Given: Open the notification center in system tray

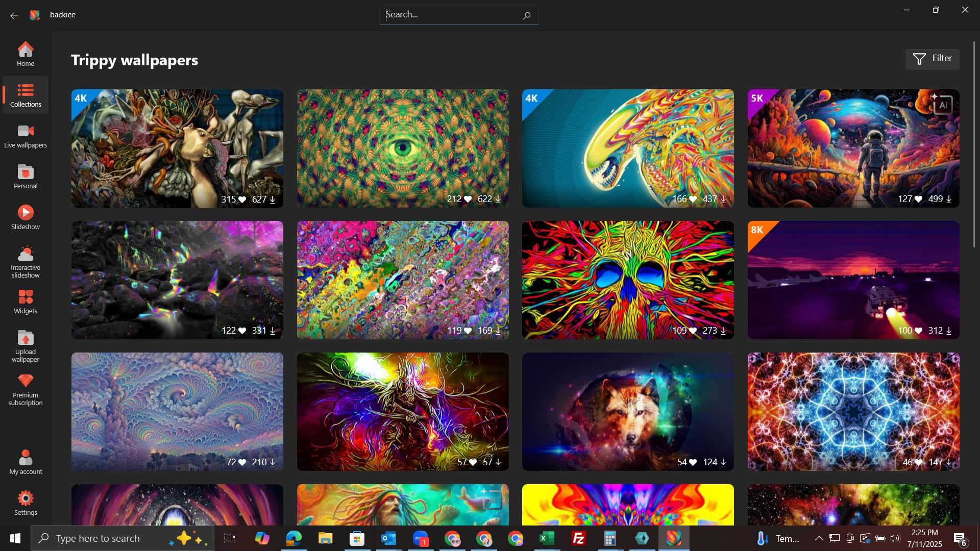Looking at the screenshot, I should point(961,538).
